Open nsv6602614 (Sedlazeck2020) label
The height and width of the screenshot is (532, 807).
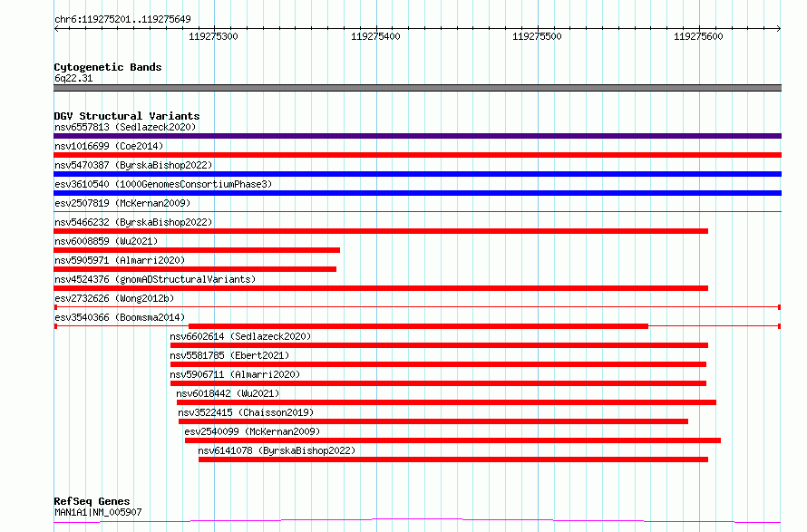[x=240, y=336]
